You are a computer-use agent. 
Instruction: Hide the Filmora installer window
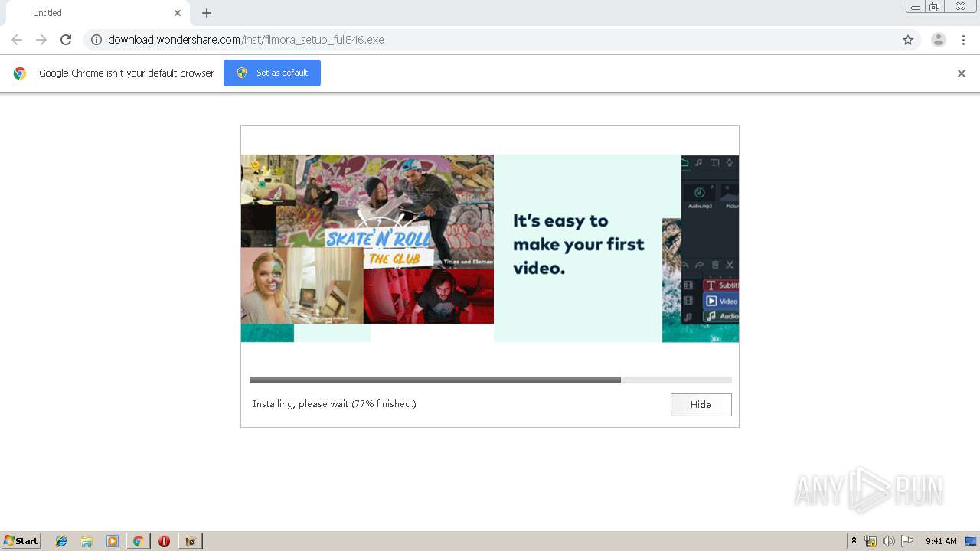click(x=701, y=404)
